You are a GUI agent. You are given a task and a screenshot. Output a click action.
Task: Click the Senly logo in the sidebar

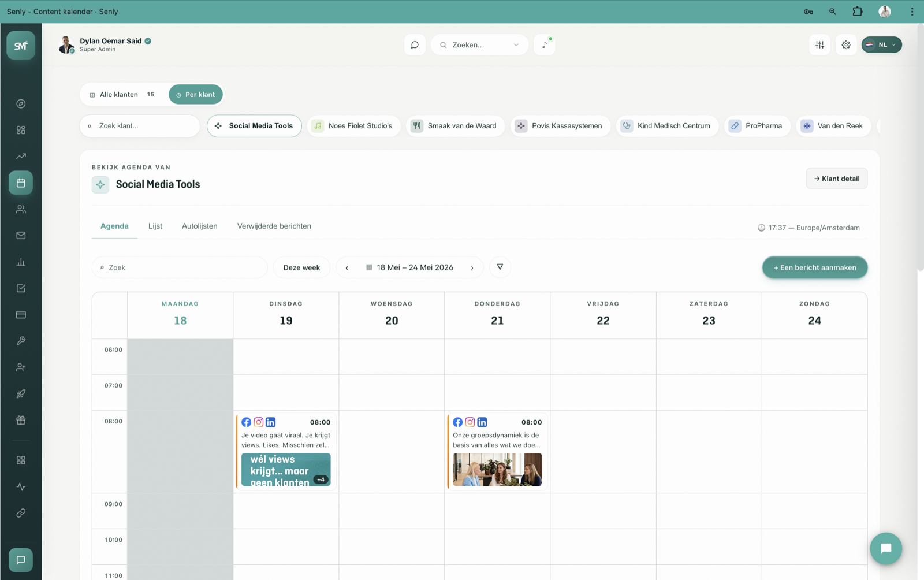click(21, 46)
